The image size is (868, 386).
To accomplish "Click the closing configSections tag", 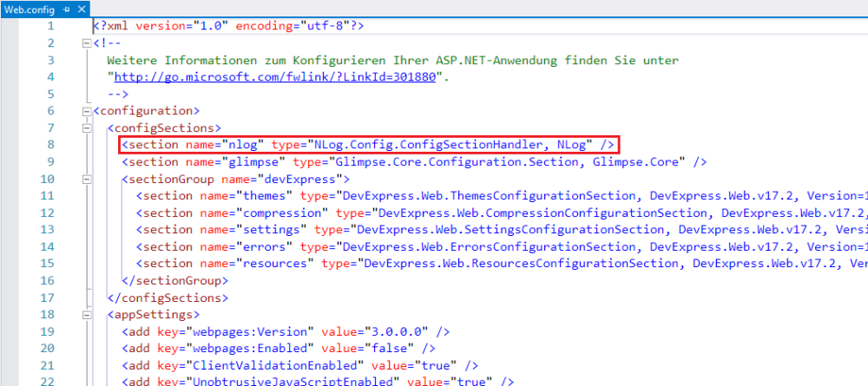I will [x=168, y=298].
